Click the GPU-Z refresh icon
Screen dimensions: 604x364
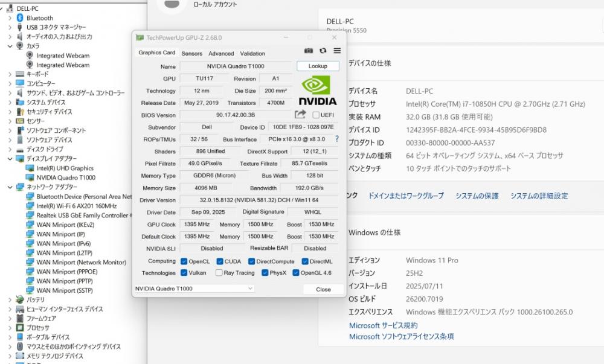click(x=323, y=51)
